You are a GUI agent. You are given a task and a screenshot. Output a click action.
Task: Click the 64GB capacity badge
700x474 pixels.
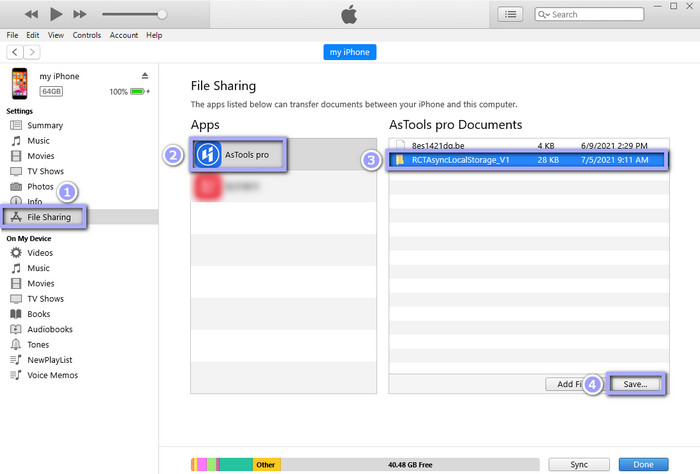(x=51, y=91)
